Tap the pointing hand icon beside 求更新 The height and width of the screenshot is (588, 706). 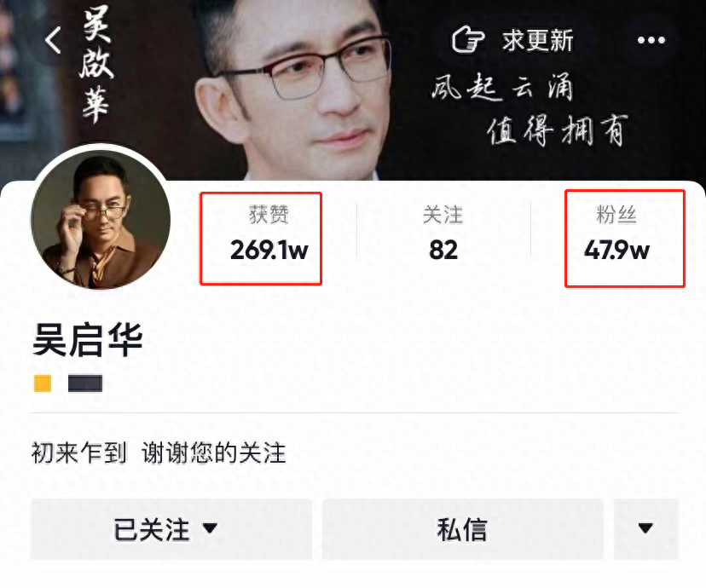pyautogui.click(x=468, y=40)
